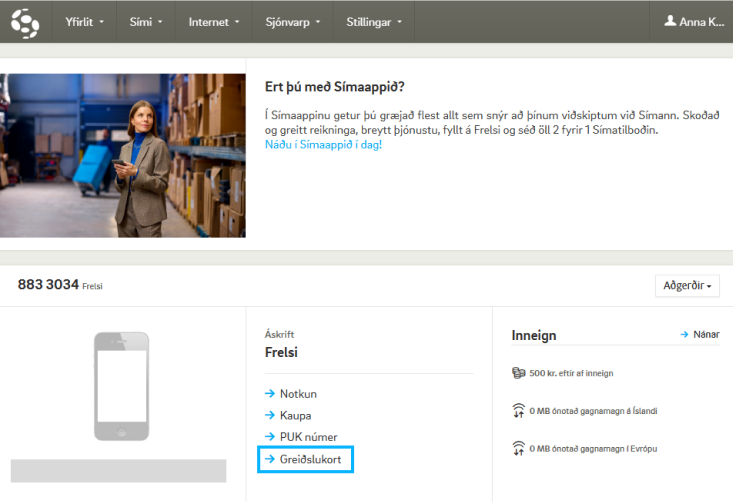
Task: Click the dropdown caret next to Yfirlit
Action: pyautogui.click(x=101, y=22)
